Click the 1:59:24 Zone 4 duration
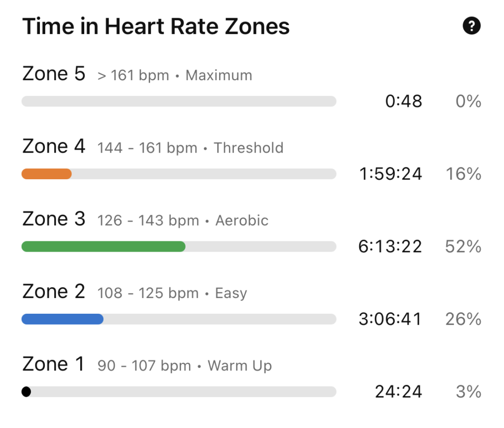The image size is (504, 428). tap(391, 174)
